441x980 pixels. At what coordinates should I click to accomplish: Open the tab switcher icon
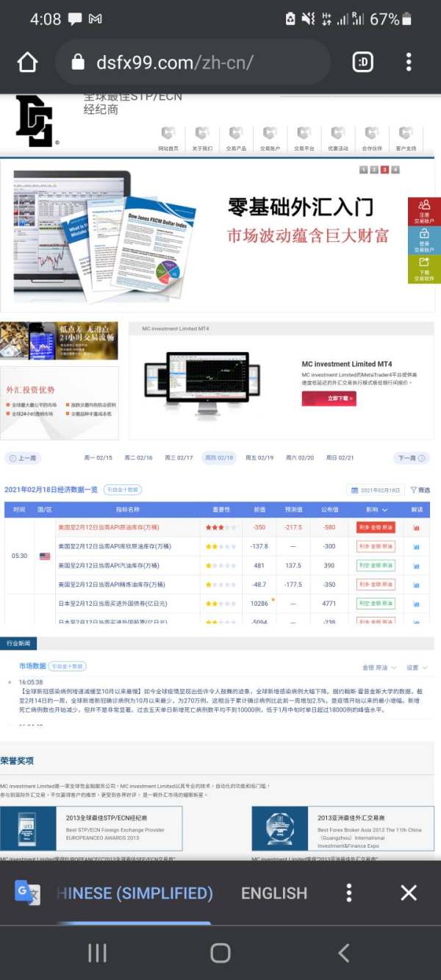362,62
